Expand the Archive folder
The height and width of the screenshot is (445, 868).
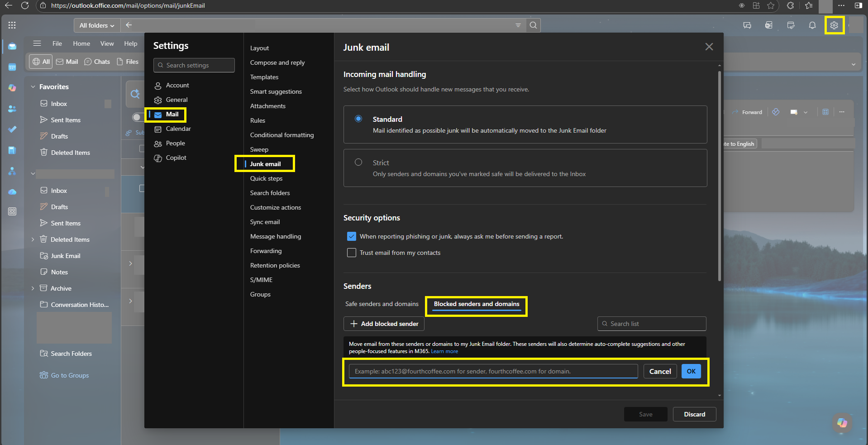[x=33, y=288]
